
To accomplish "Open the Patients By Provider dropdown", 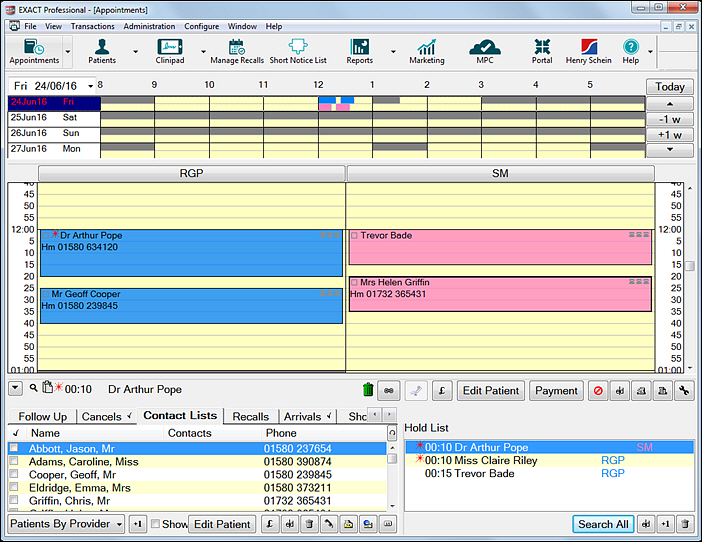I will 66,524.
